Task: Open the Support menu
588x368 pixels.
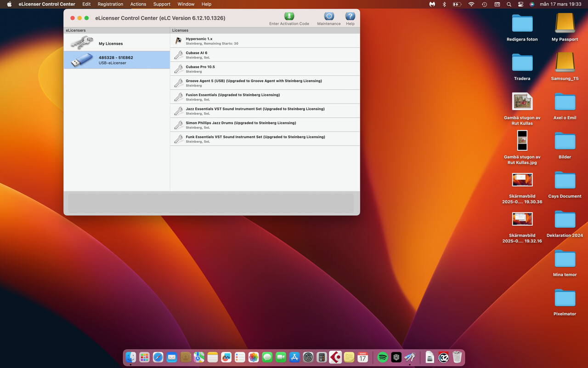Action: coord(162,4)
